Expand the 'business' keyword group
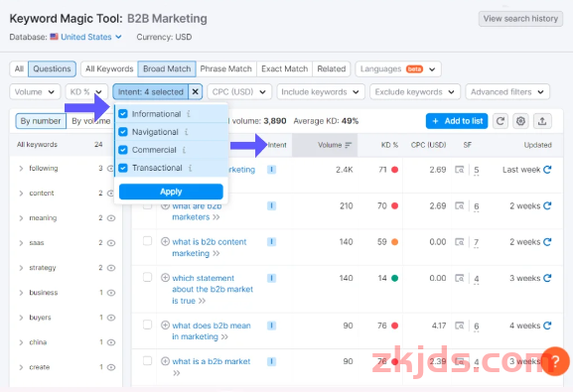 21,293
